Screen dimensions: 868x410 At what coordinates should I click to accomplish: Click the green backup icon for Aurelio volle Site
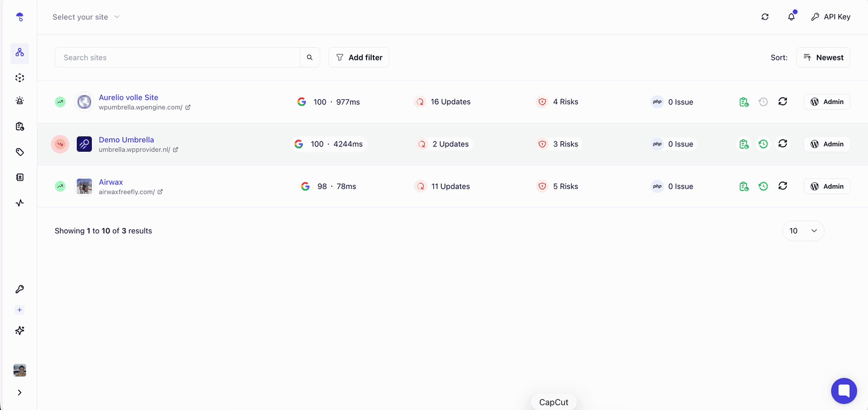743,102
